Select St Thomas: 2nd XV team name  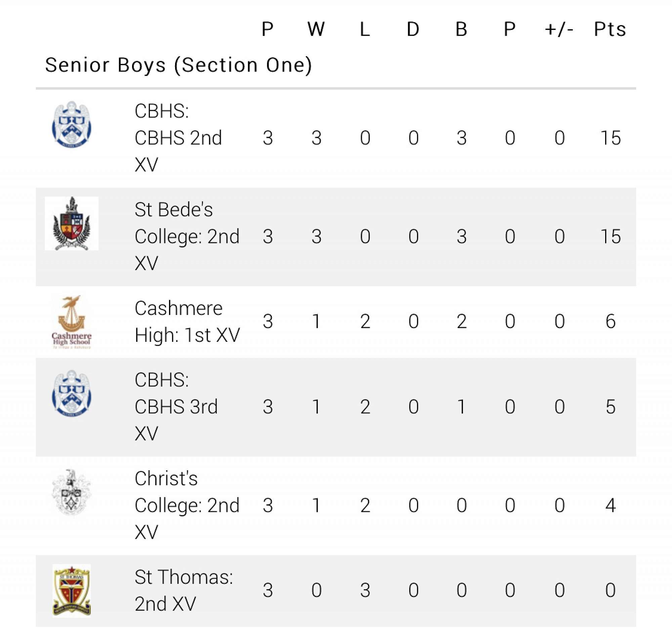(183, 590)
